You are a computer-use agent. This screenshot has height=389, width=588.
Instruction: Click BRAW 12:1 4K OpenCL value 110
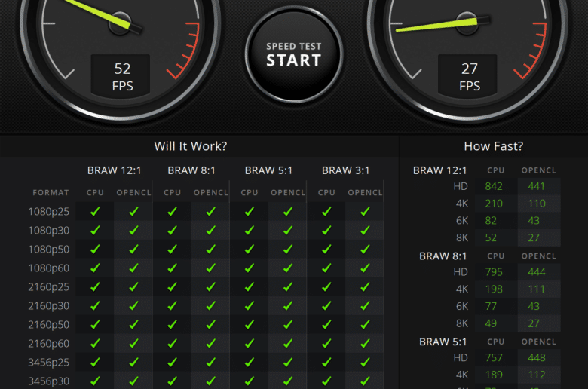coord(537,204)
